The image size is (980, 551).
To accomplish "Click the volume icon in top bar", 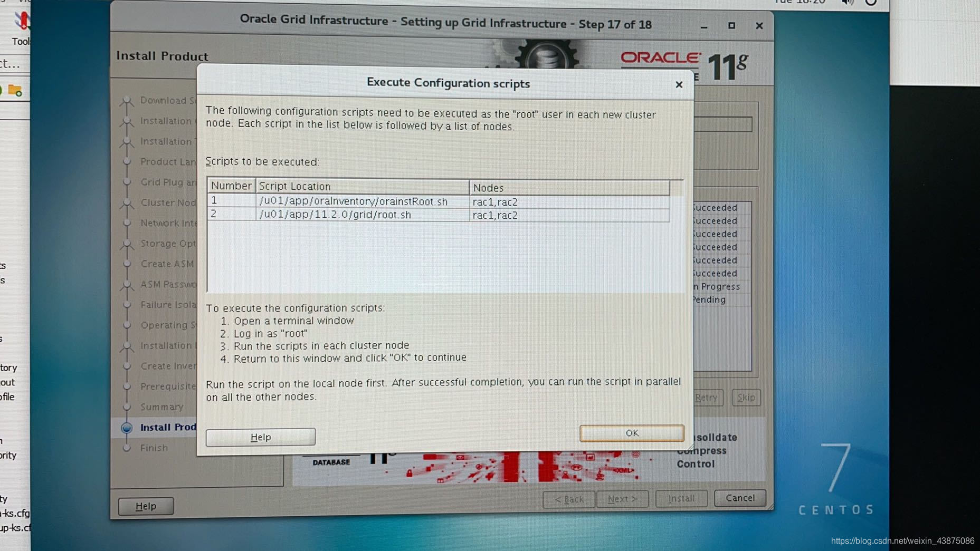I will (x=847, y=3).
